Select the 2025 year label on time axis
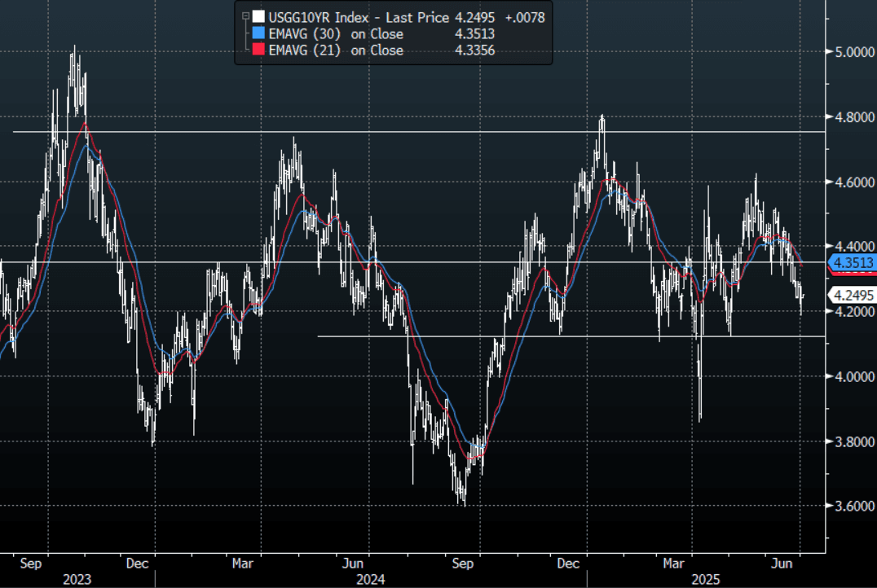The height and width of the screenshot is (588, 877). point(706,580)
